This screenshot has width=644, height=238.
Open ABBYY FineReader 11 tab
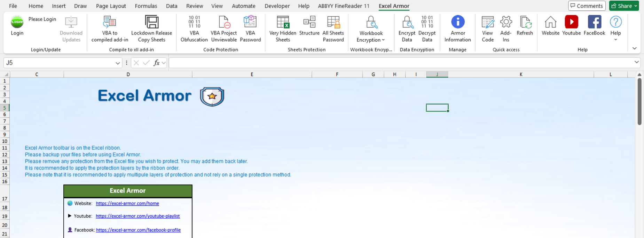tap(344, 6)
